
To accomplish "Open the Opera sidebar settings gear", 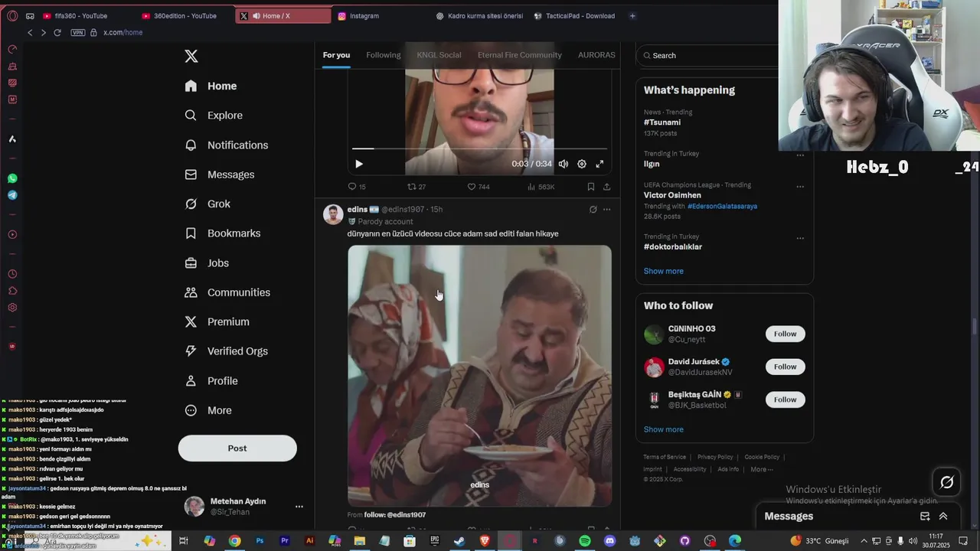I will 12,308.
